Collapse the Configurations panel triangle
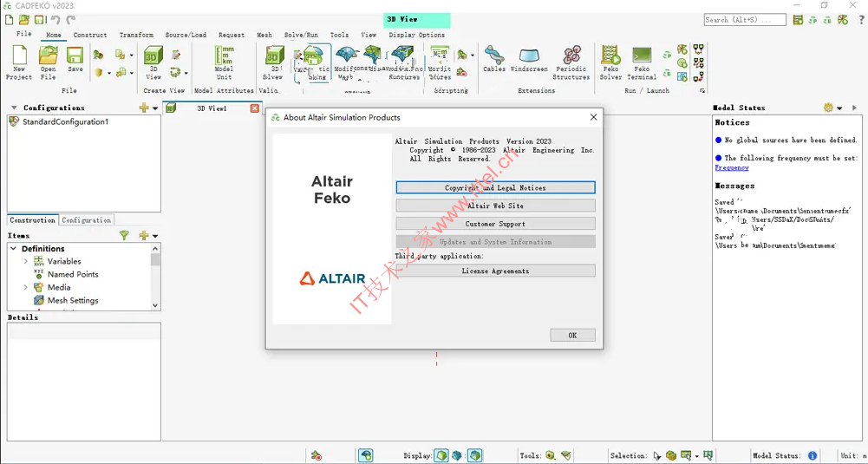 [x=14, y=108]
